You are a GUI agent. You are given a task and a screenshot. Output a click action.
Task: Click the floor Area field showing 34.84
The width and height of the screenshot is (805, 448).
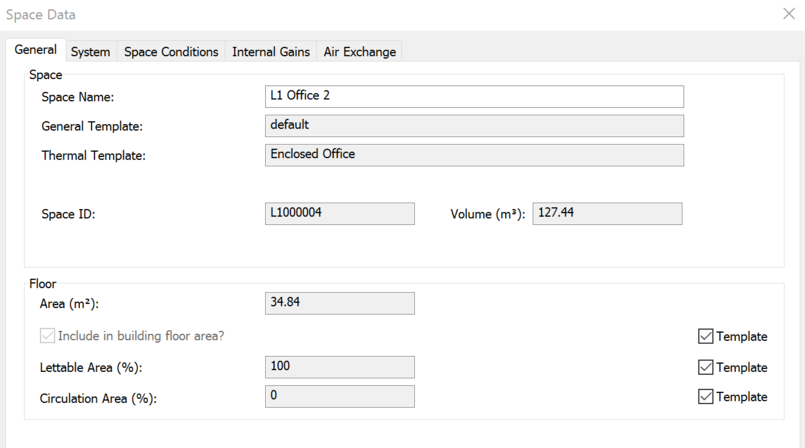(339, 303)
